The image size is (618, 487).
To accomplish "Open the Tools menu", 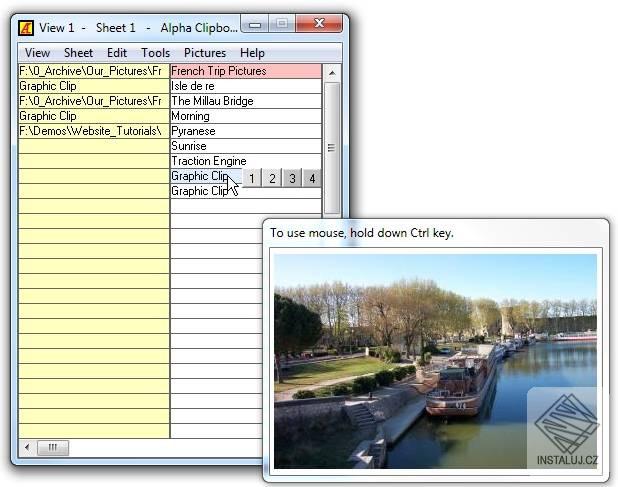I will (156, 53).
